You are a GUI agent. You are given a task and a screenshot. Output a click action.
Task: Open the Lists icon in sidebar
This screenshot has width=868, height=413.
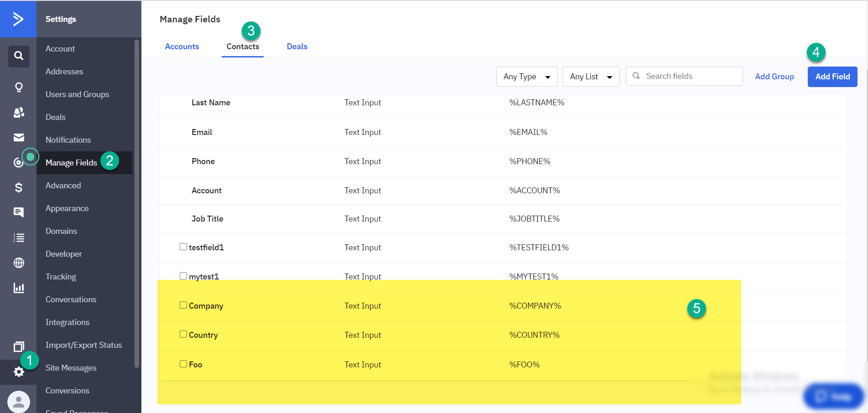point(19,237)
